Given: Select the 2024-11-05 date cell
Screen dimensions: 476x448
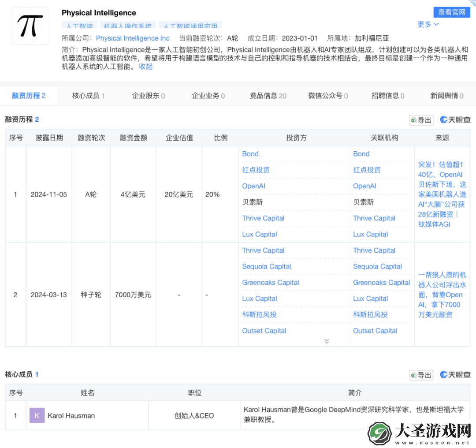Looking at the screenshot, I should (49, 194).
